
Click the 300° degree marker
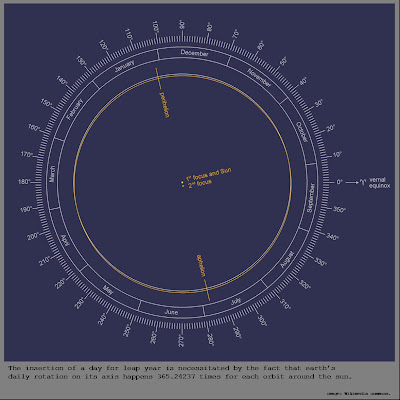pos(263,321)
